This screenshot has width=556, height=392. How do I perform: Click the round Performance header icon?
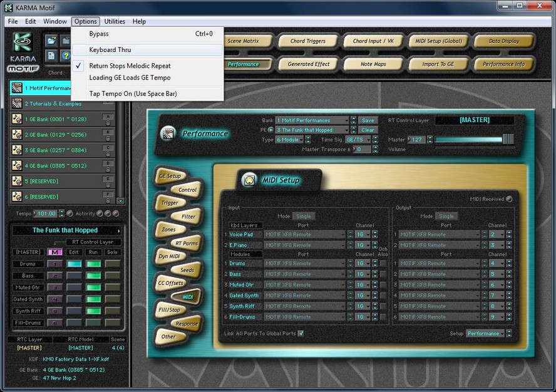tap(167, 133)
